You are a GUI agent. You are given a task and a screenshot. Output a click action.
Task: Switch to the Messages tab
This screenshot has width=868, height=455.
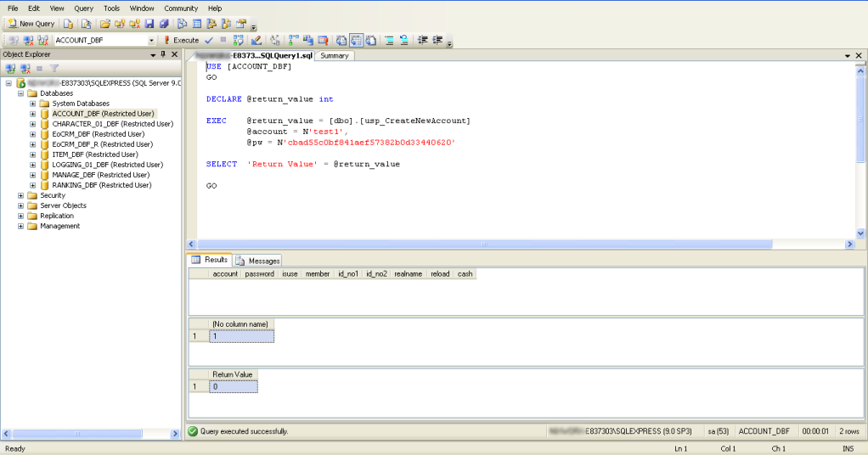coord(258,261)
